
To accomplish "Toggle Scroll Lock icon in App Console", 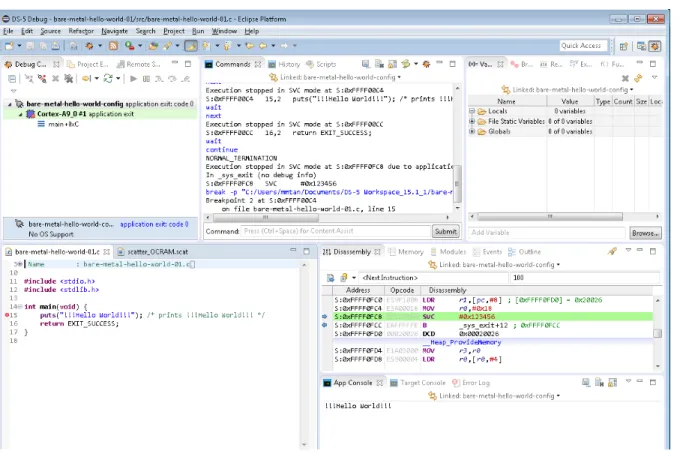I will coord(612,382).
